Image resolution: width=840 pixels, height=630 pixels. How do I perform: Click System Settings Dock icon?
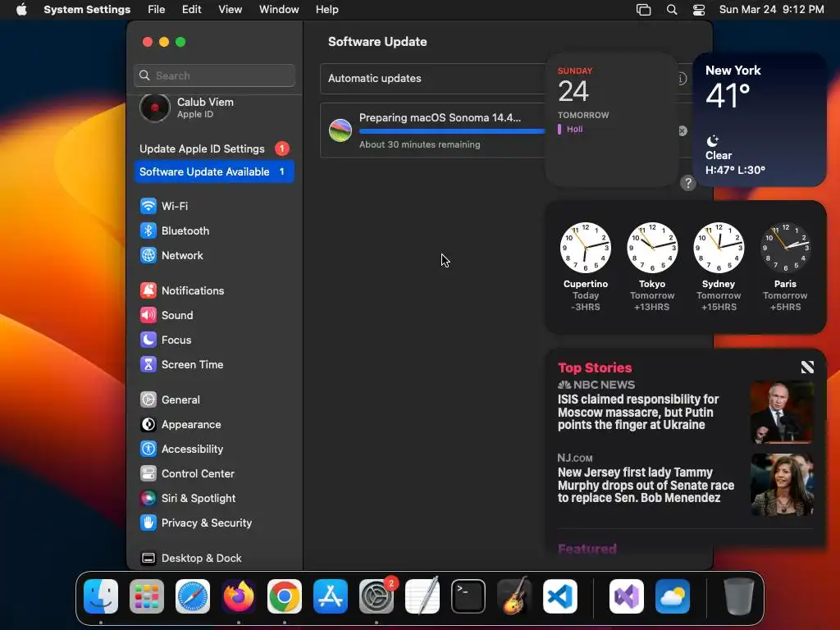(377, 596)
